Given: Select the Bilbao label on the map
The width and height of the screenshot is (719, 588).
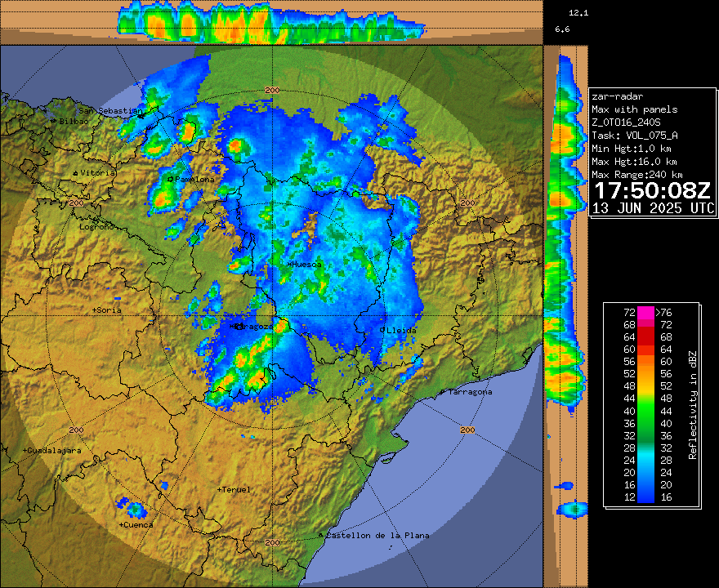Looking at the screenshot, I should [74, 122].
